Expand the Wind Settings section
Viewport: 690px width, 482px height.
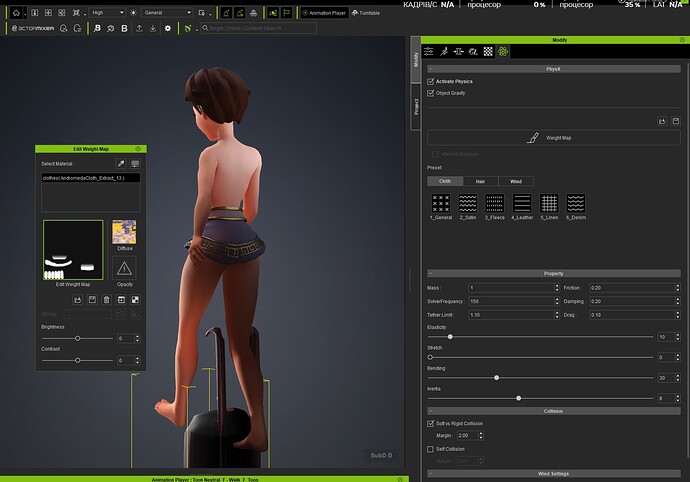(554, 474)
